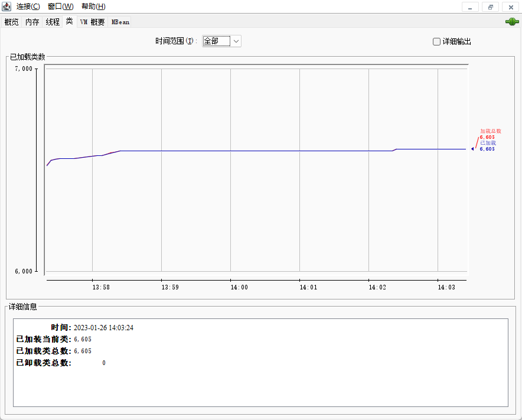Click the blue current-value arrow marker
Image resolution: width=522 pixels, height=420 pixels.
472,149
